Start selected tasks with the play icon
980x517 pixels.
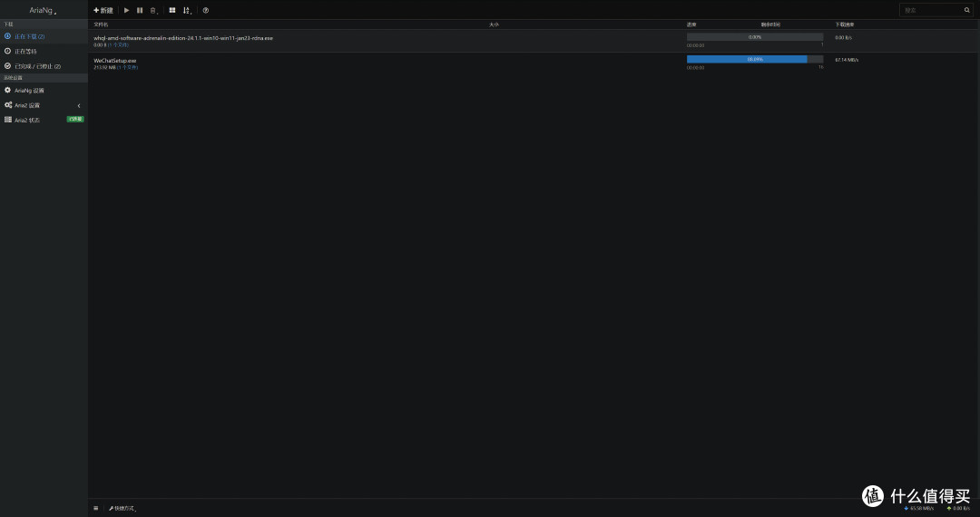[126, 11]
